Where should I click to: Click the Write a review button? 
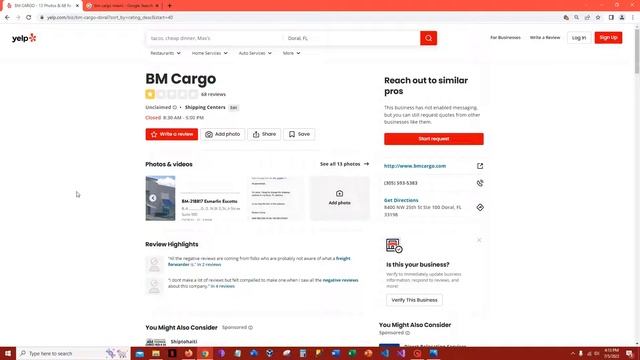pos(171,134)
